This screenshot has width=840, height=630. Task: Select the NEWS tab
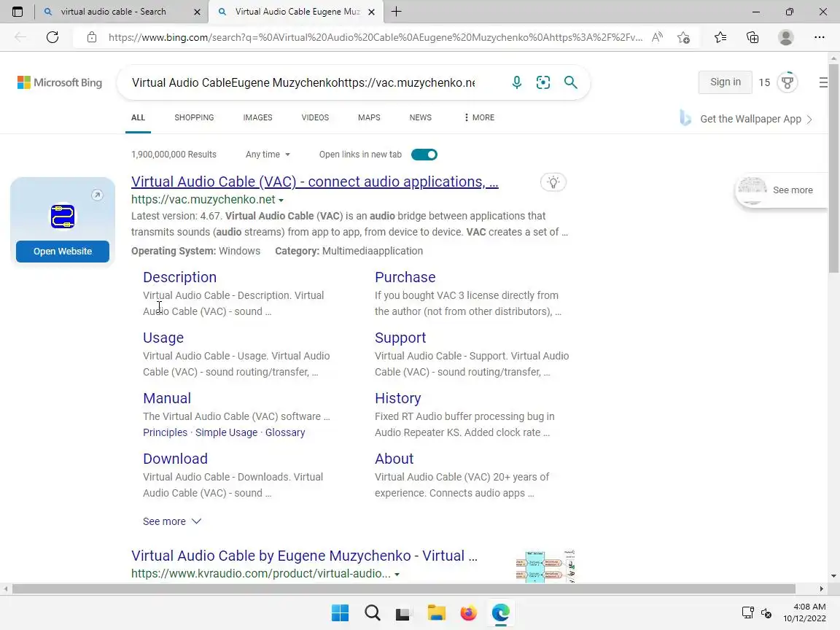point(421,117)
